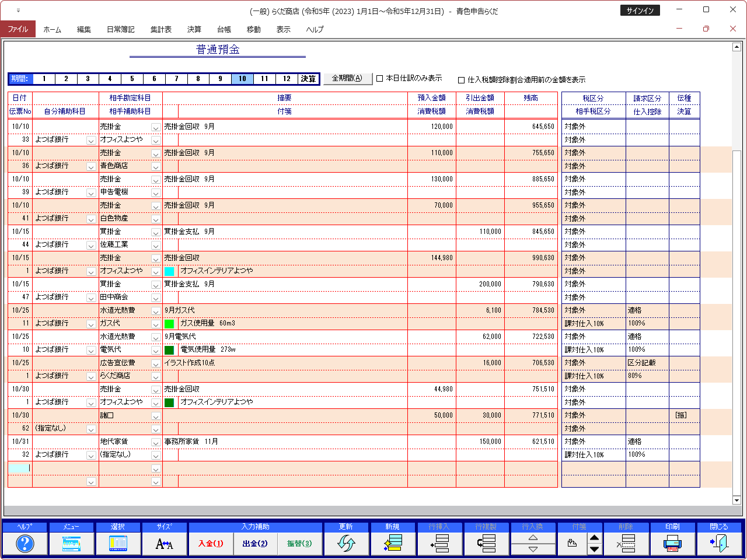Image resolution: width=747 pixels, height=560 pixels.
Task: Expand 売掛金 dropdown in slip 33 row
Action: pos(156,127)
